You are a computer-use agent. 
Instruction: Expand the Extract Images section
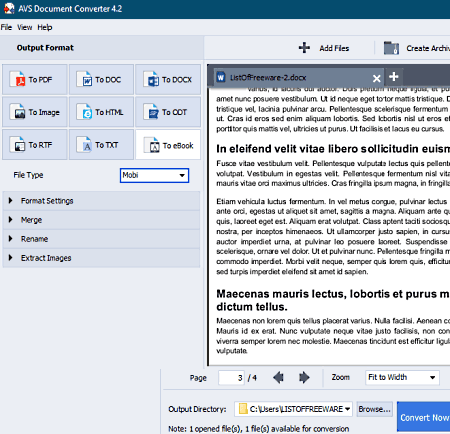tap(101, 258)
